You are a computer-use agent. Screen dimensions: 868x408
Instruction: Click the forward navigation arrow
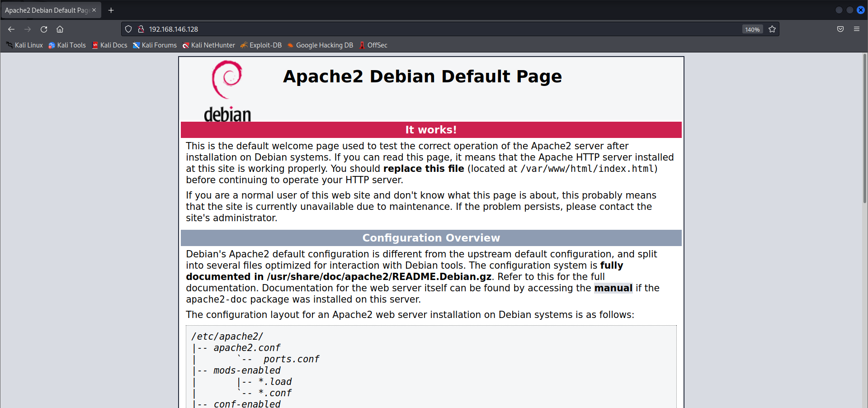(x=28, y=29)
